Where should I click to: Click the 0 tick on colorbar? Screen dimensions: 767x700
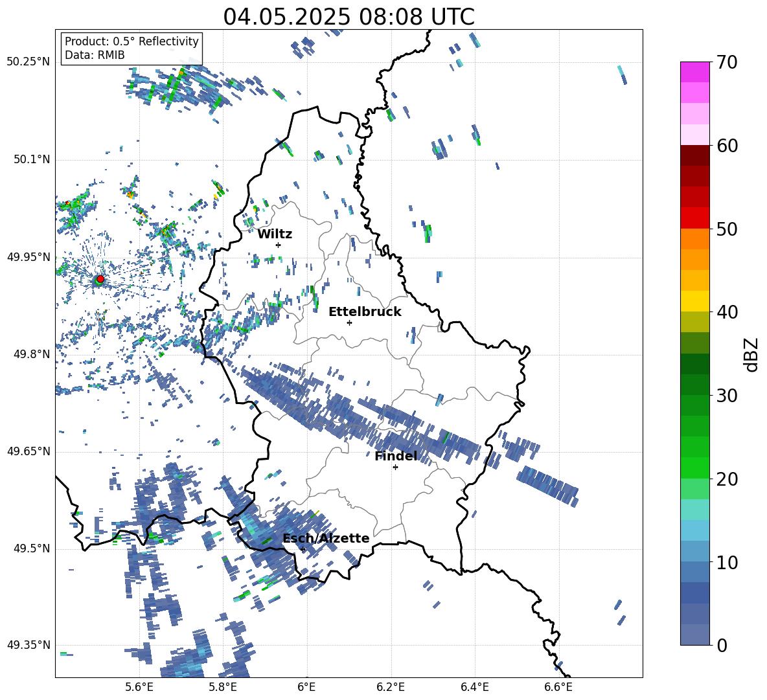pyautogui.click(x=722, y=645)
